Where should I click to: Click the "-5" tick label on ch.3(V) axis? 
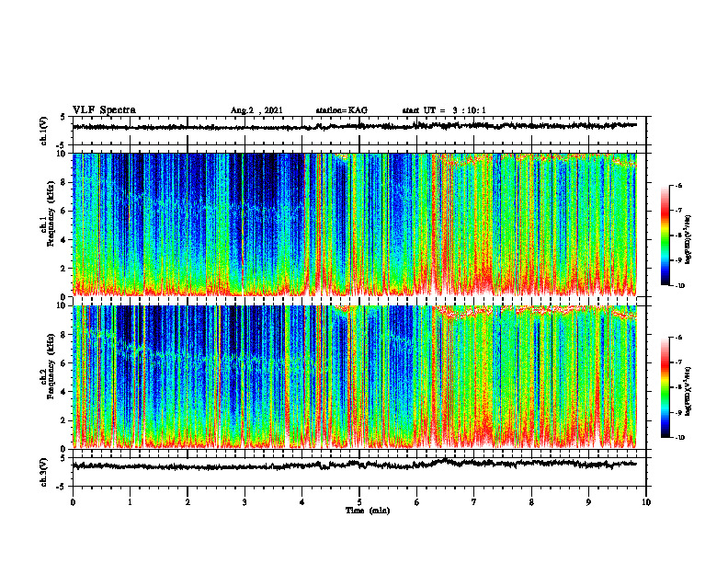pyautogui.click(x=62, y=487)
